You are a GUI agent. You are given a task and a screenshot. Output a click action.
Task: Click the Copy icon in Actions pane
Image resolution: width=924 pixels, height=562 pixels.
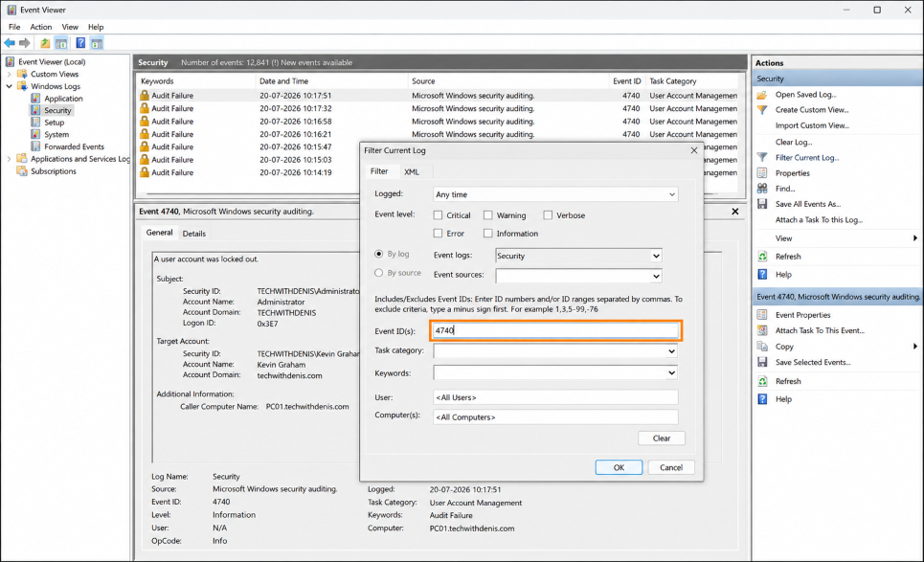pyautogui.click(x=762, y=347)
